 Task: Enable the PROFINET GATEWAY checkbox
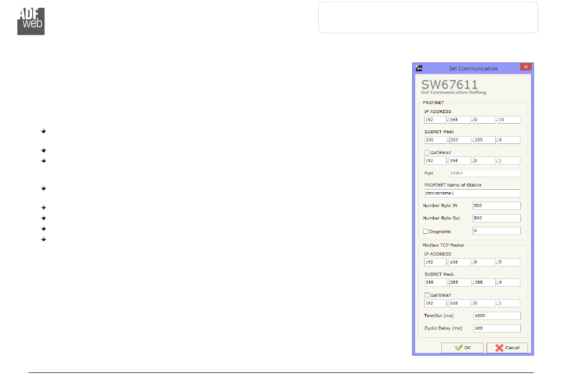[427, 152]
